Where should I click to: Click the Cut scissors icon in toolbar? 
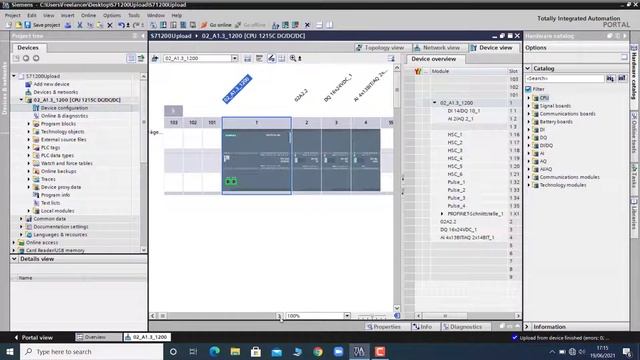(80, 25)
